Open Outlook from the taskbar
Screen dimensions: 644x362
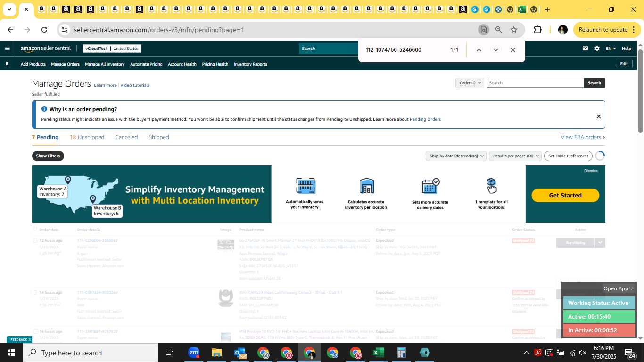239,353
